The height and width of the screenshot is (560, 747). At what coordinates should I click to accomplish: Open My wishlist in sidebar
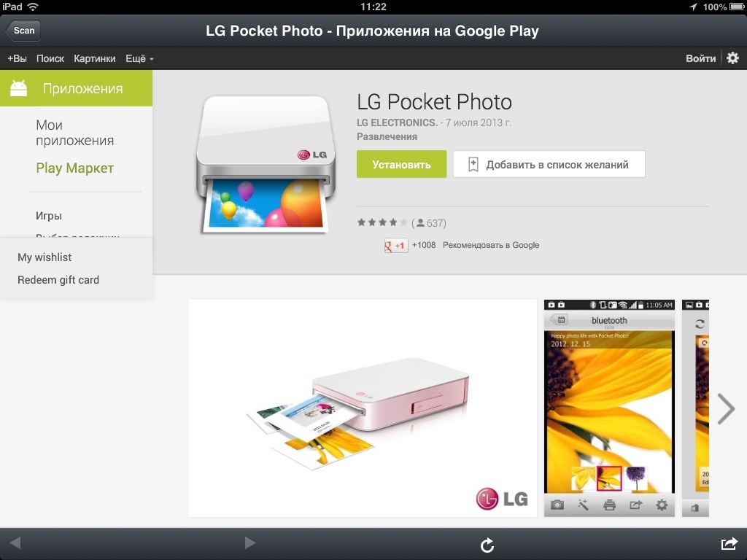tap(44, 257)
